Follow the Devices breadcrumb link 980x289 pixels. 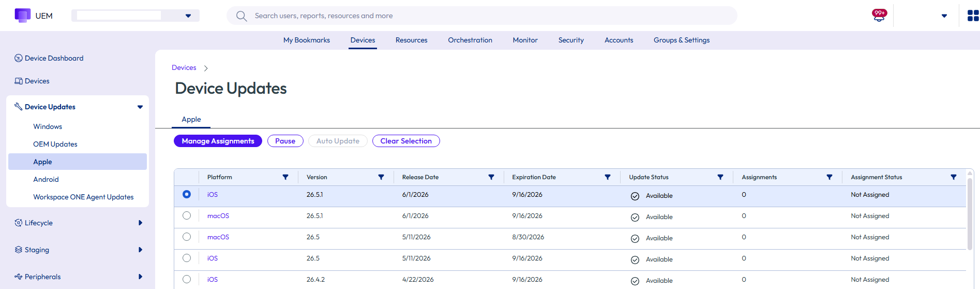[184, 68]
